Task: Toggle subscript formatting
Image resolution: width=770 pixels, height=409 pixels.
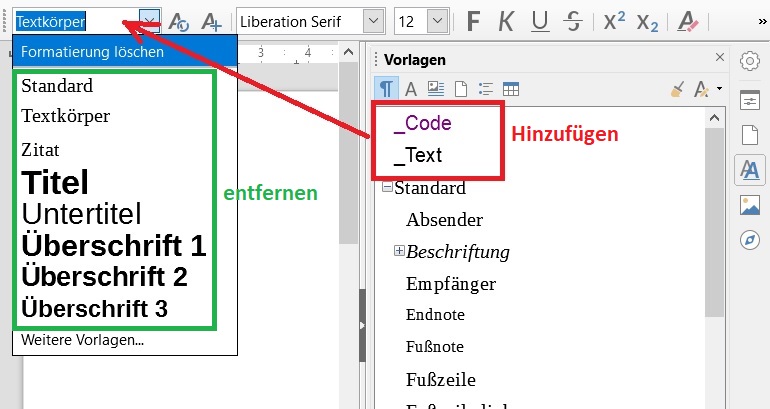Action: pos(647,23)
